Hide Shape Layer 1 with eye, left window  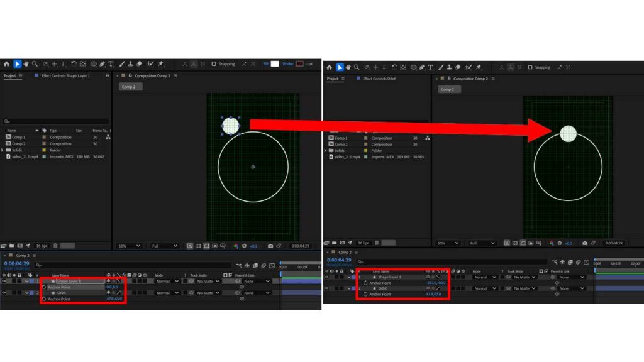tap(4, 281)
